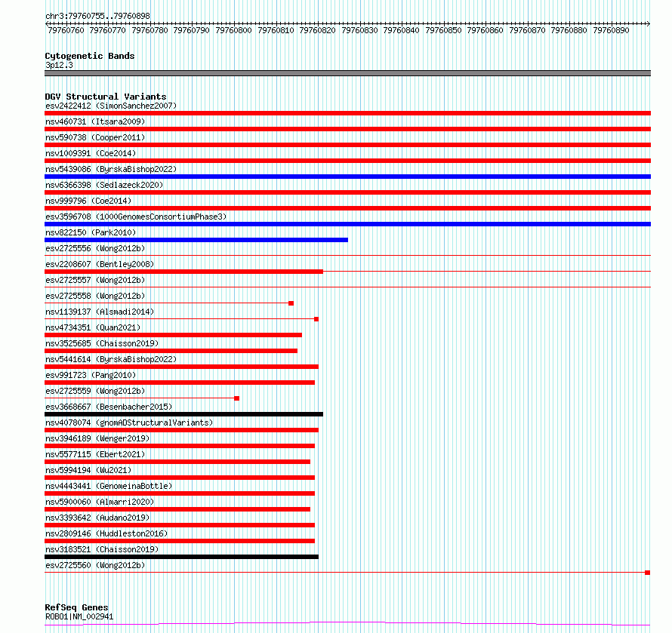
Task: Click the black bar below esv3668667 (Besenbacher2015)
Action: tap(184, 414)
